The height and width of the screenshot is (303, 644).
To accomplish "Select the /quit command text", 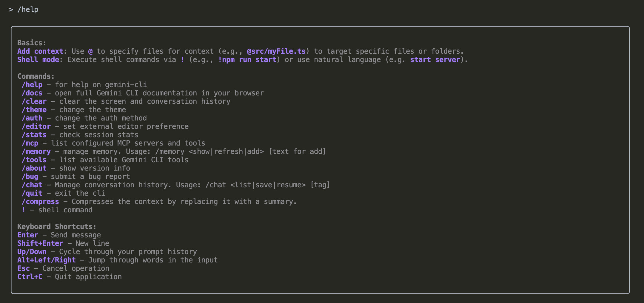I will point(32,193).
